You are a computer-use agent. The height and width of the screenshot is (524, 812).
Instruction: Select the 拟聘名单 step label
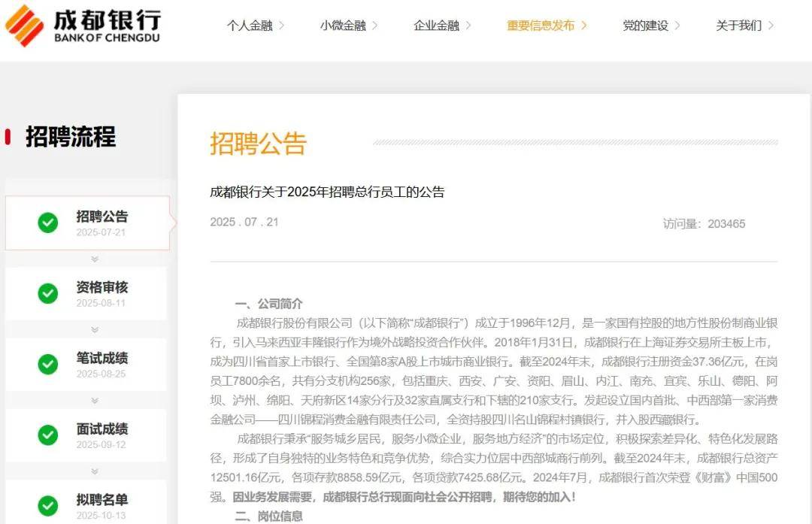coord(101,500)
